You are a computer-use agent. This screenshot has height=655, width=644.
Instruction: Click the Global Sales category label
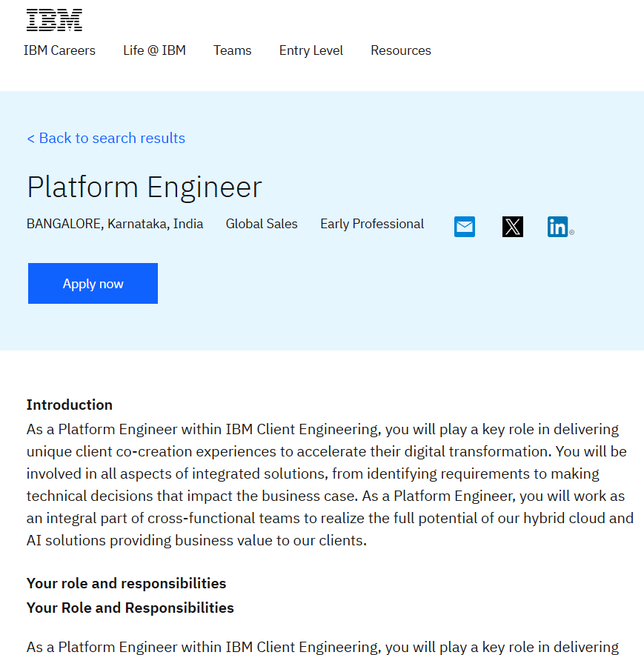(x=262, y=224)
